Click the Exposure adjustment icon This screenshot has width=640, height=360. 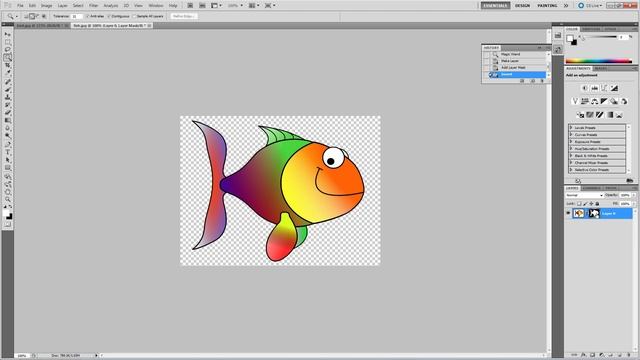click(614, 88)
